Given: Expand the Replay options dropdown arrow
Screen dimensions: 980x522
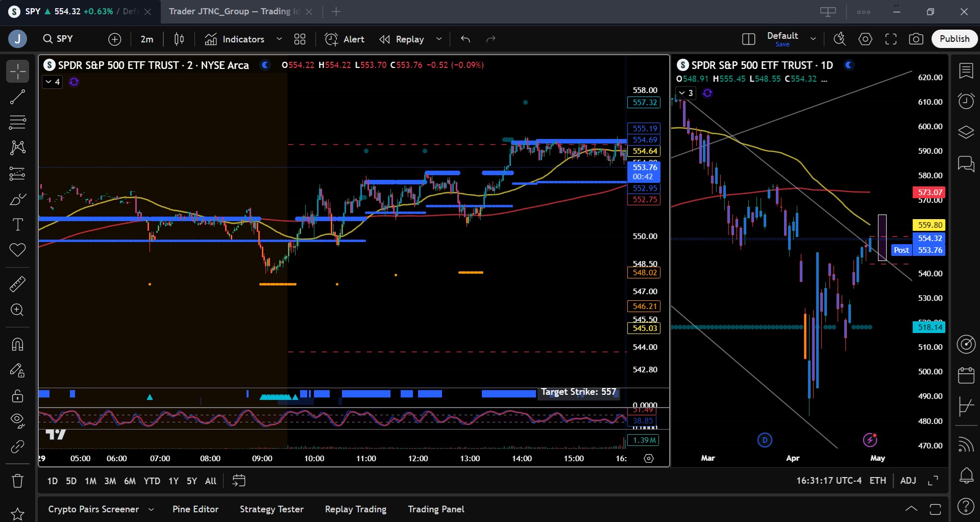Looking at the screenshot, I should (x=439, y=39).
